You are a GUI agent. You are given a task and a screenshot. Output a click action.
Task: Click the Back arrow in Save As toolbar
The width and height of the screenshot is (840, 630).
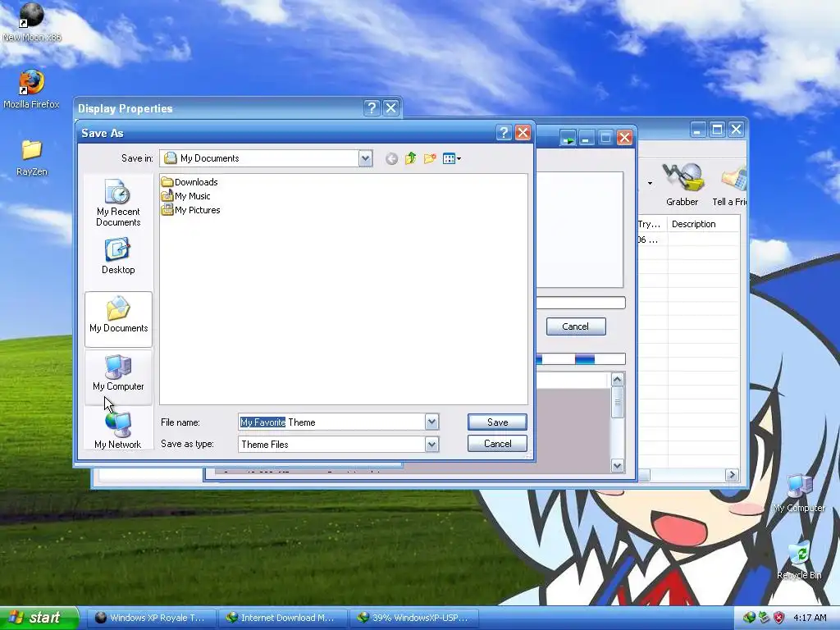[391, 158]
